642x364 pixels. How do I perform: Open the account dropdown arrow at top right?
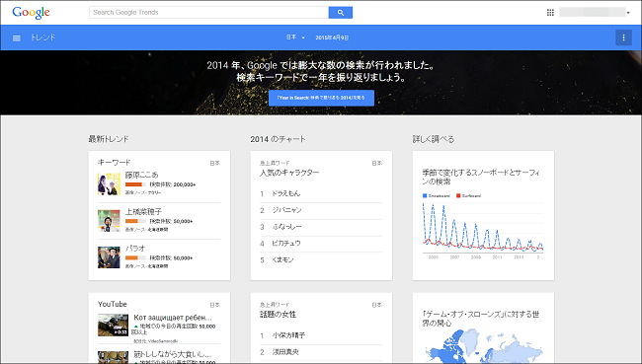coord(628,13)
